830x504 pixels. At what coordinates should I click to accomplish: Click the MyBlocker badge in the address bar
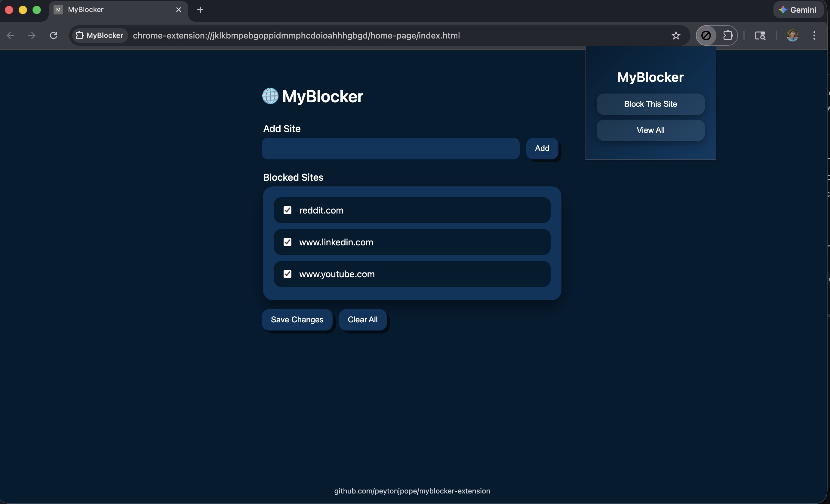point(99,35)
